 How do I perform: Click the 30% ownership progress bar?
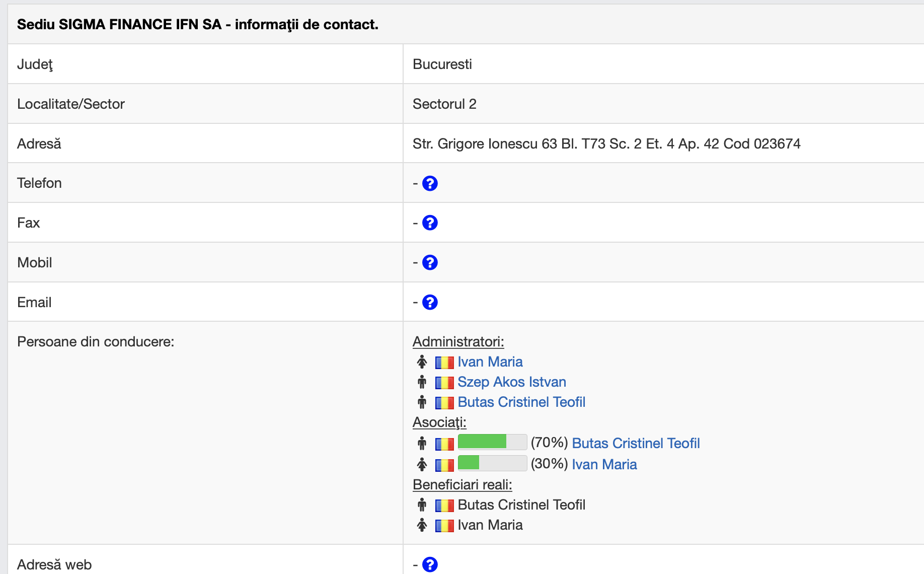[x=492, y=463]
